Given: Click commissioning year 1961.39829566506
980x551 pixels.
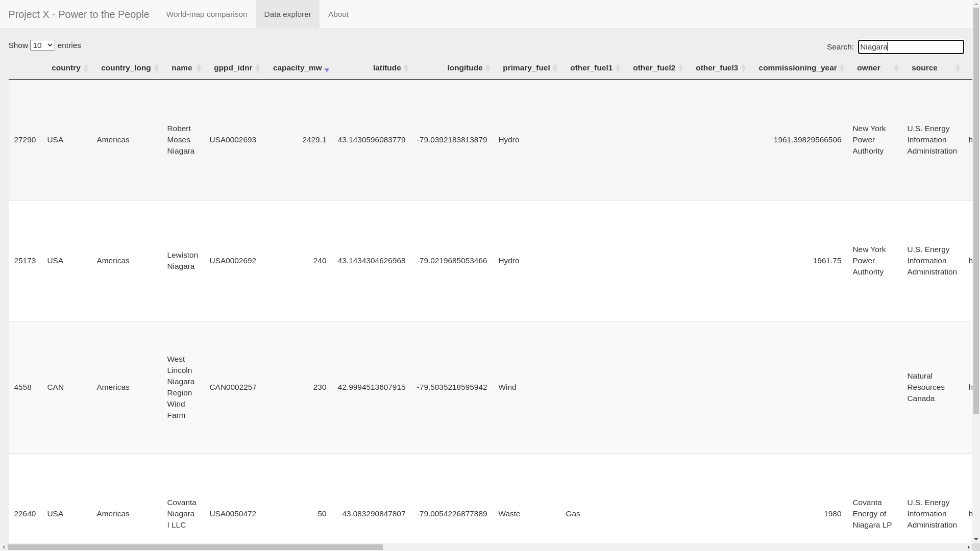Looking at the screenshot, I should pyautogui.click(x=807, y=140).
